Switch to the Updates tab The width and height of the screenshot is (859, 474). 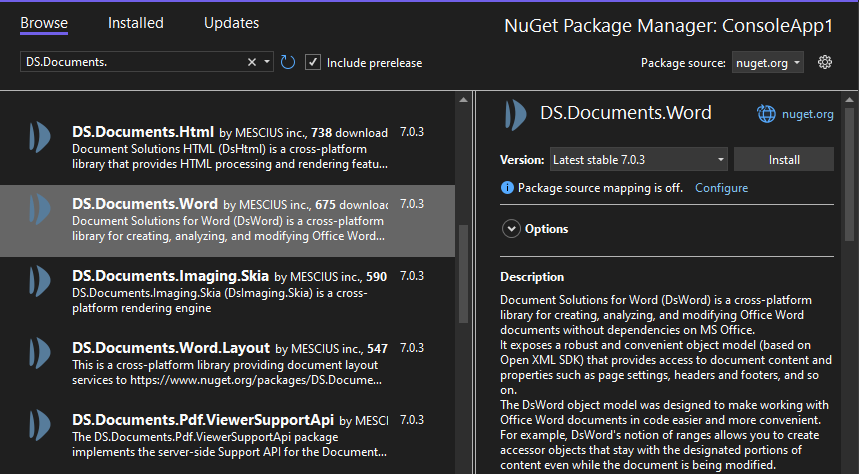click(x=231, y=23)
